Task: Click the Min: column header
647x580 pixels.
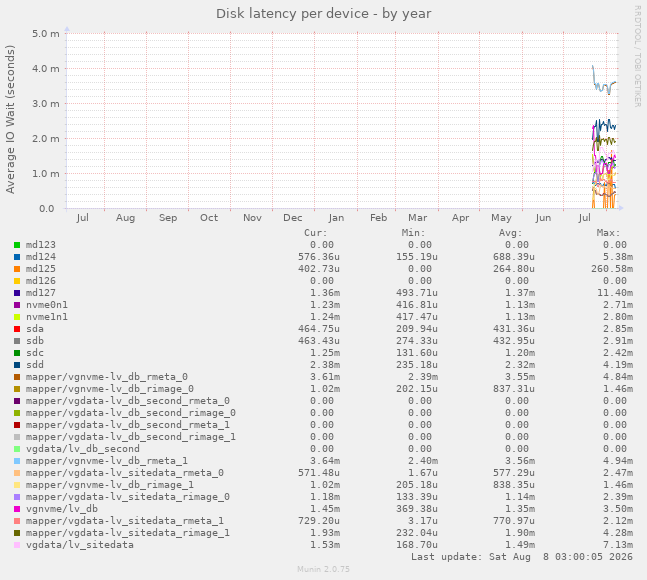Action: coord(413,233)
